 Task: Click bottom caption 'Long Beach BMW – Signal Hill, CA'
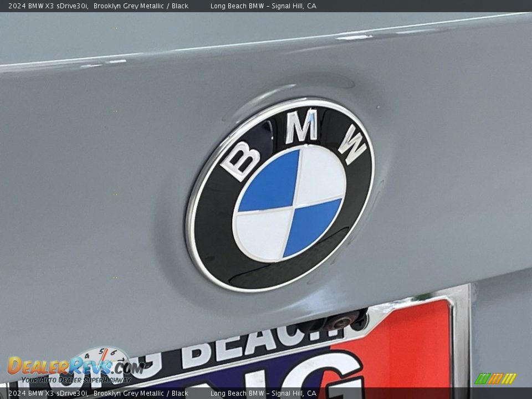point(263,393)
